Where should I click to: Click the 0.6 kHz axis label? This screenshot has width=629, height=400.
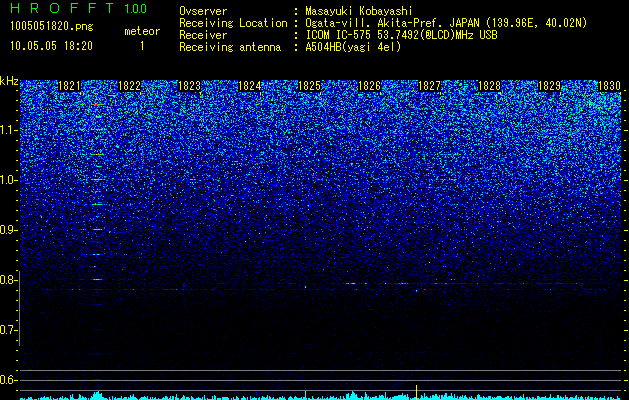[8, 380]
